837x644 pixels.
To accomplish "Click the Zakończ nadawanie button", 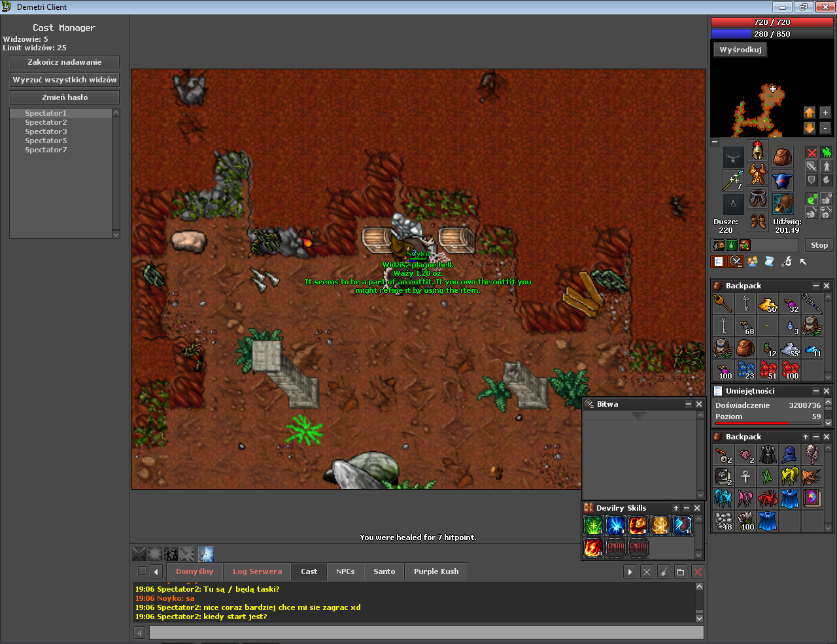I will click(x=65, y=62).
